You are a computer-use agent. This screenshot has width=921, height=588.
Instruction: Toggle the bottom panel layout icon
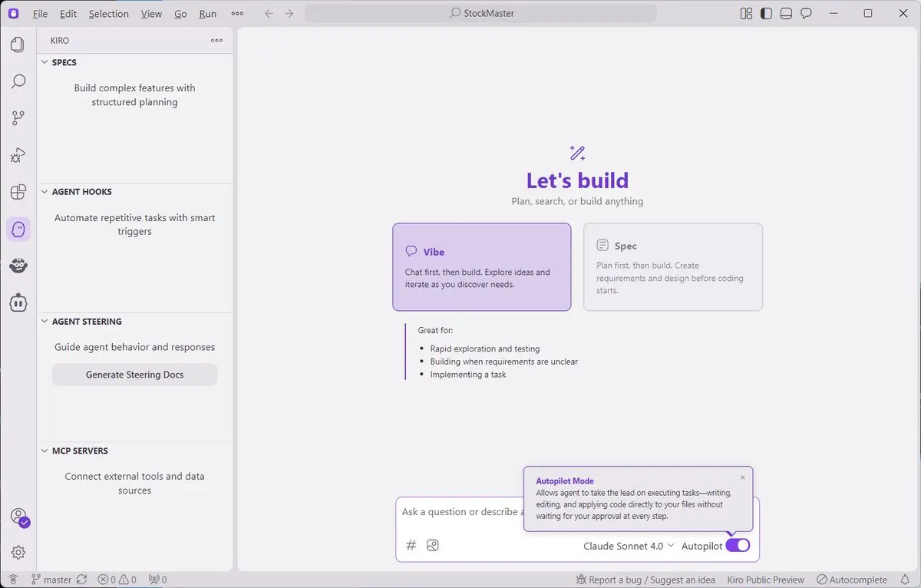click(786, 13)
